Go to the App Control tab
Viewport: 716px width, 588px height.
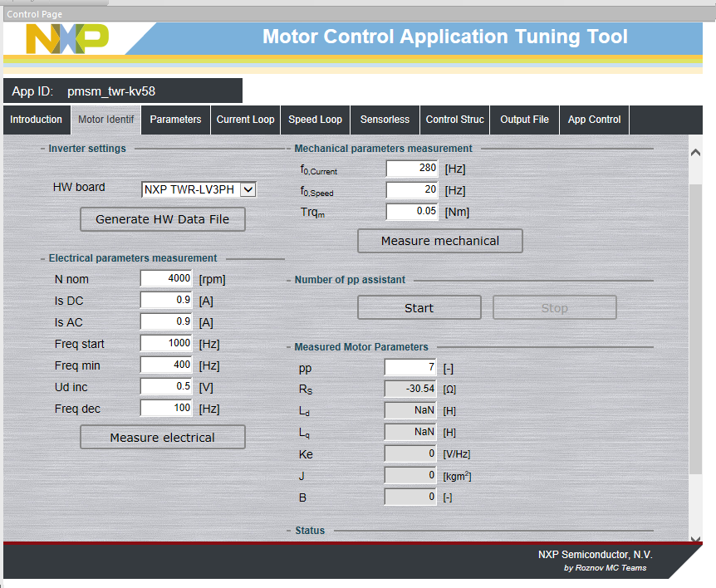coord(594,120)
